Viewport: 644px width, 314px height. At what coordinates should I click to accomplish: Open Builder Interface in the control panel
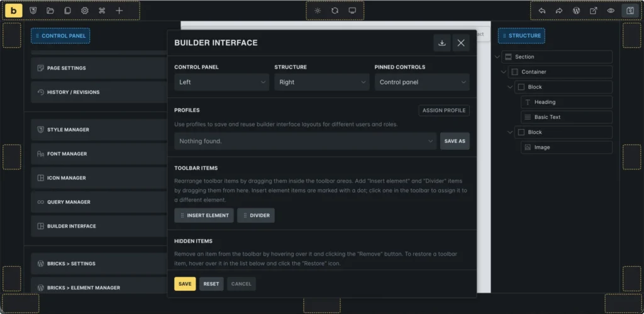pyautogui.click(x=99, y=226)
